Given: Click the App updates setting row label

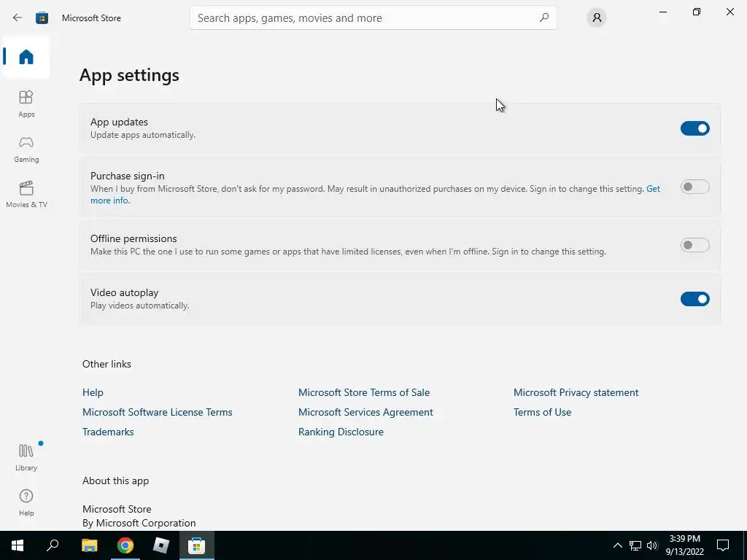Looking at the screenshot, I should 119,122.
